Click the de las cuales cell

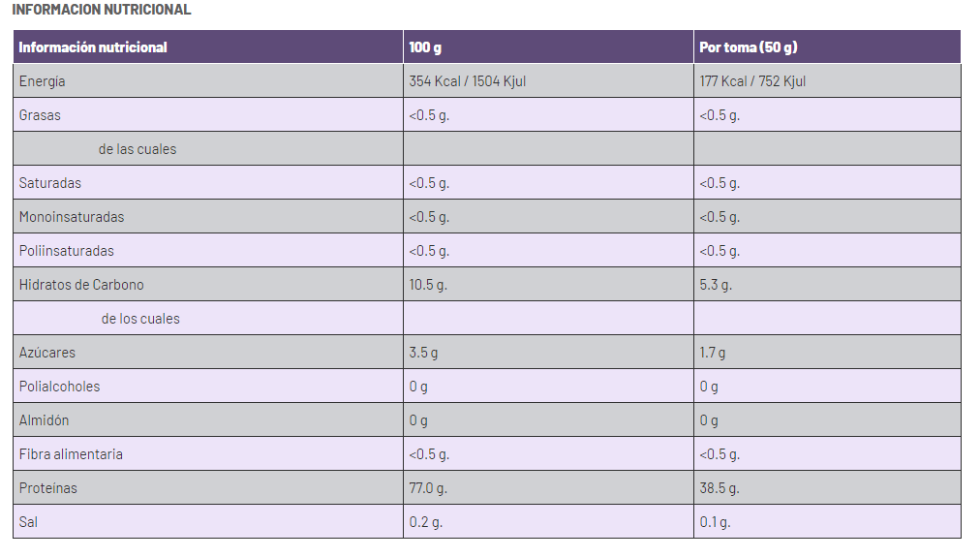tap(138, 149)
